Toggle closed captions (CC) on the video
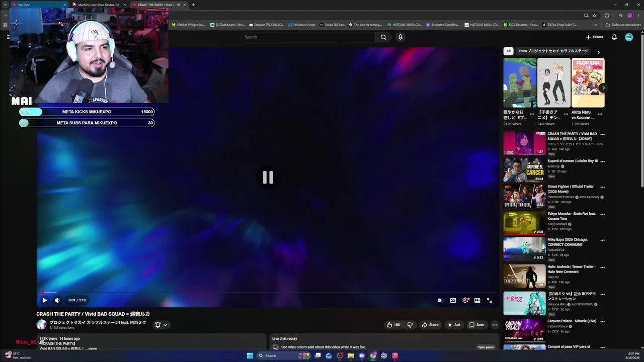Viewport: 644px width, 362px height. coord(453,300)
